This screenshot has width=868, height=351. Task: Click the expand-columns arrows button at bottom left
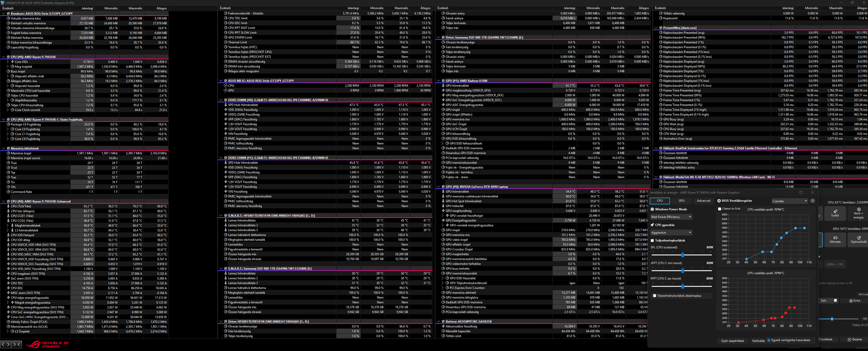pyautogui.click(x=5, y=344)
